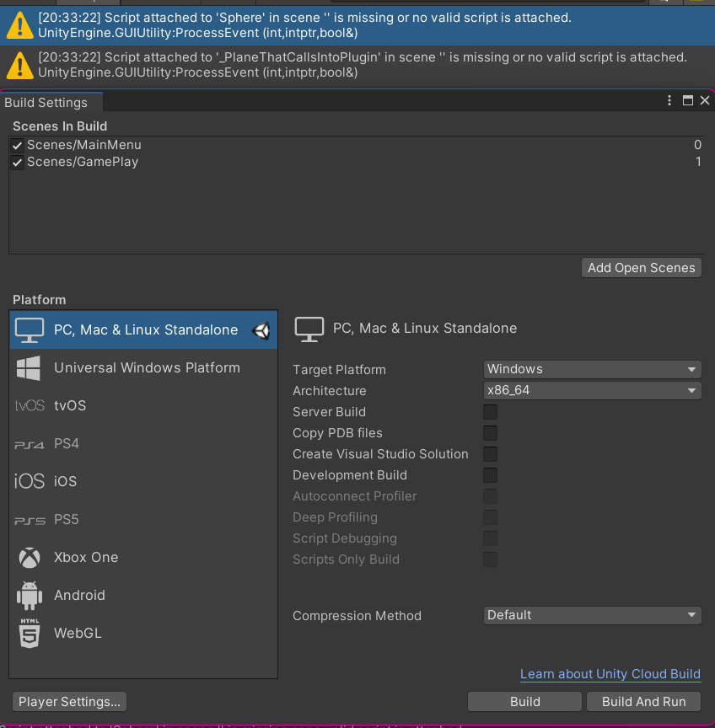Select the tvOS platform icon
The image size is (715, 728).
click(29, 405)
